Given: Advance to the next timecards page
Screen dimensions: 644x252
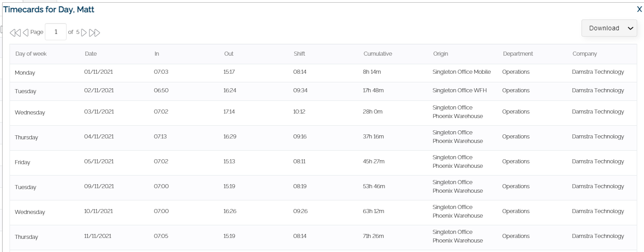Looking at the screenshot, I should click(x=84, y=33).
